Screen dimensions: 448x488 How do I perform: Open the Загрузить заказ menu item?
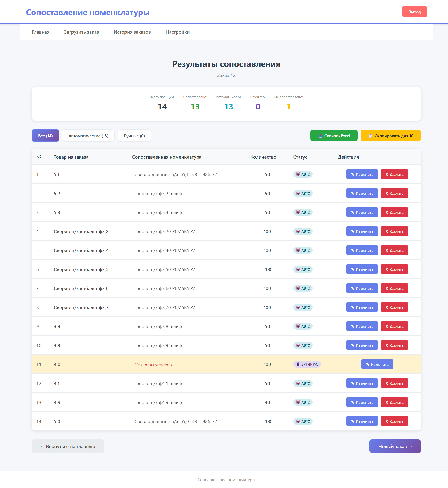[x=81, y=32]
